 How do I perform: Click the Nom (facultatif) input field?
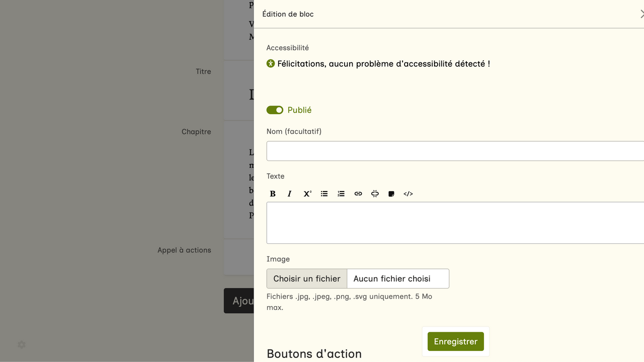coord(453,151)
